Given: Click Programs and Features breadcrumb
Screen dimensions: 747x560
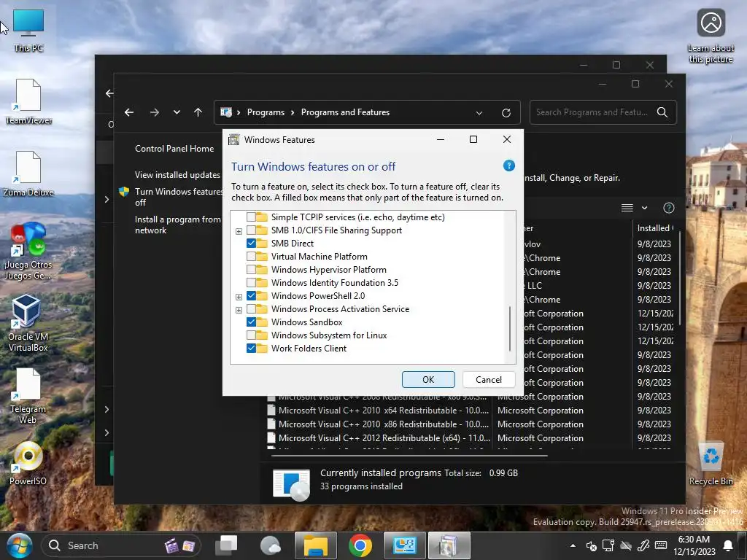Looking at the screenshot, I should pos(345,112).
